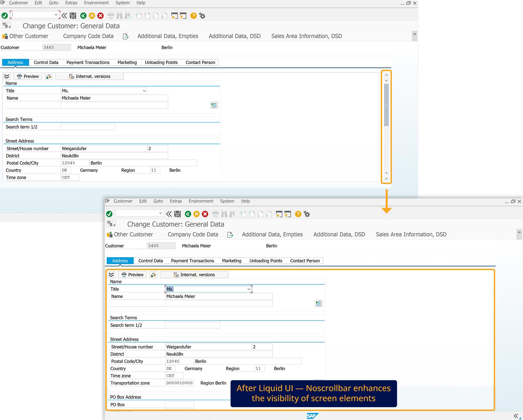Click the green Enter checkmark in lower window
The image size is (523, 420).
pyautogui.click(x=109, y=214)
